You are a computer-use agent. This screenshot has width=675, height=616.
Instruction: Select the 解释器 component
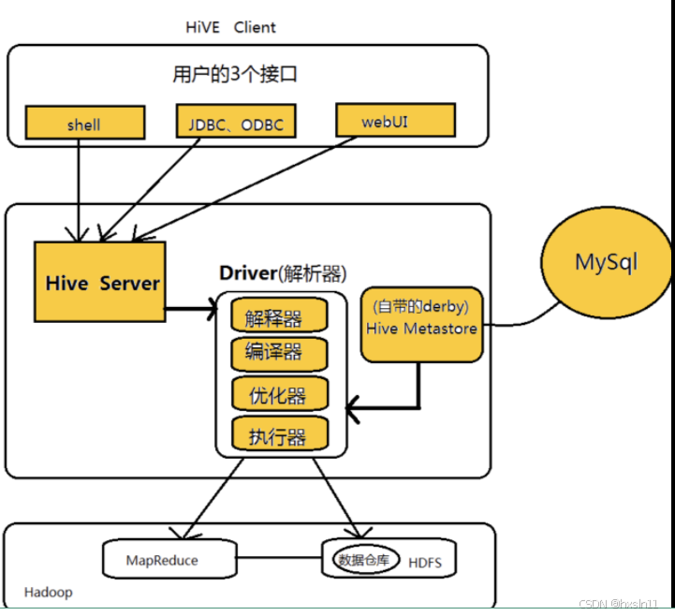click(x=279, y=315)
